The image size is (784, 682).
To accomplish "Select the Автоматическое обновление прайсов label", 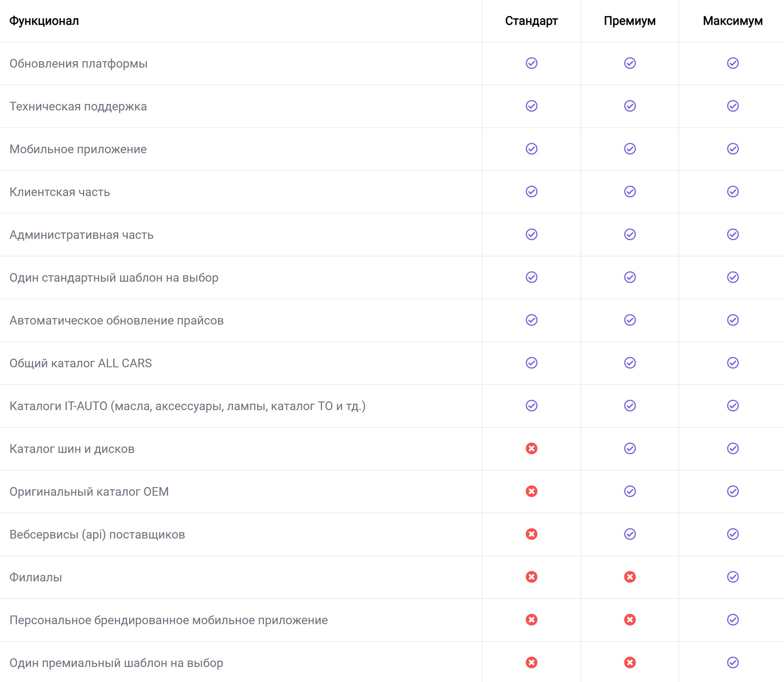I will coord(116,320).
